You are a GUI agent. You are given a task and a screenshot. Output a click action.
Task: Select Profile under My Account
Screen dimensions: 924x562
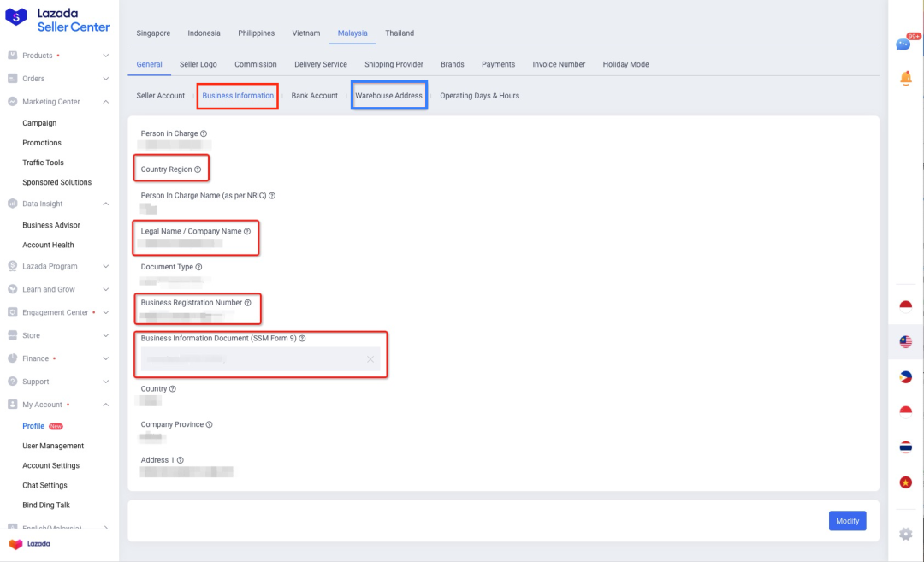click(x=33, y=426)
